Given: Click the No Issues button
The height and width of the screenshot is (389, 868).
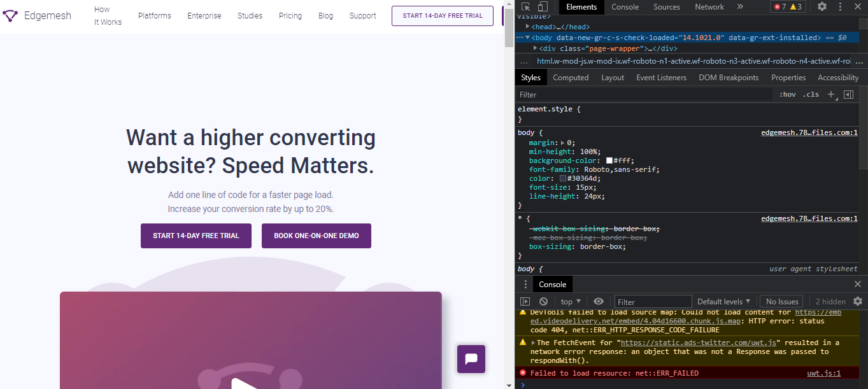Looking at the screenshot, I should [x=782, y=301].
